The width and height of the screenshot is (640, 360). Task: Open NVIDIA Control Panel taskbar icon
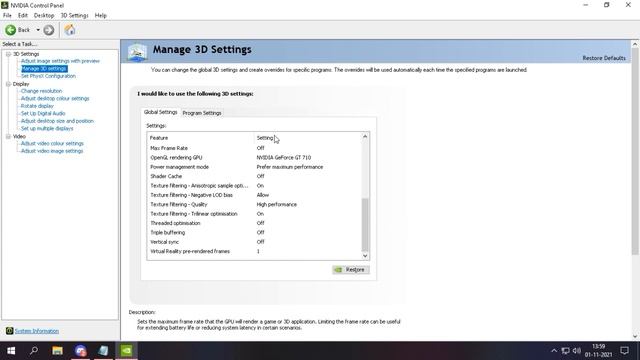[127, 351]
